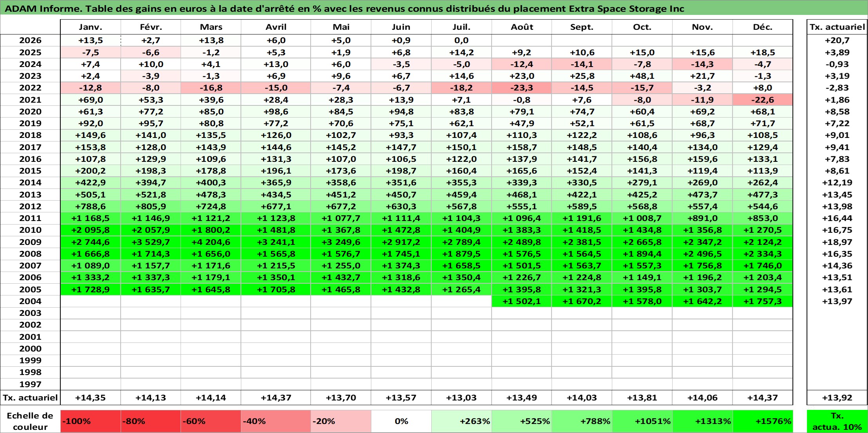
Task: Click the '+13,03' actuarial rate under Juil.
Action: pos(461,398)
